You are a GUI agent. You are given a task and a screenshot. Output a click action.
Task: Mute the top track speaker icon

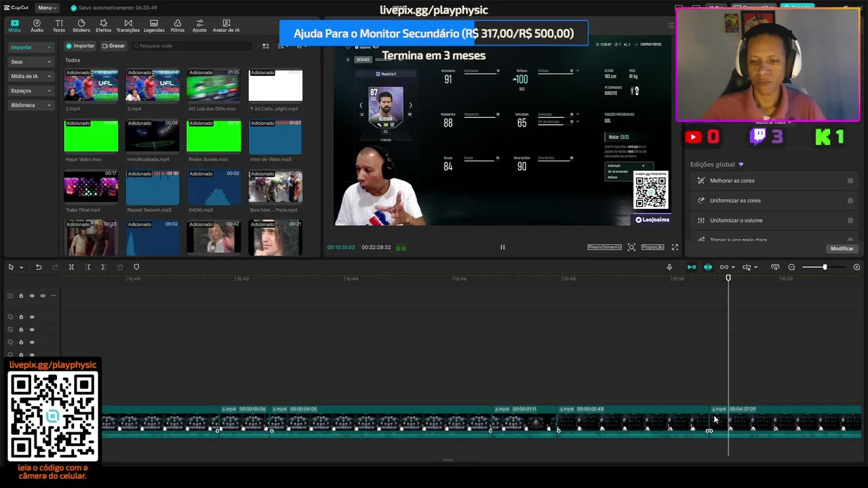point(43,296)
